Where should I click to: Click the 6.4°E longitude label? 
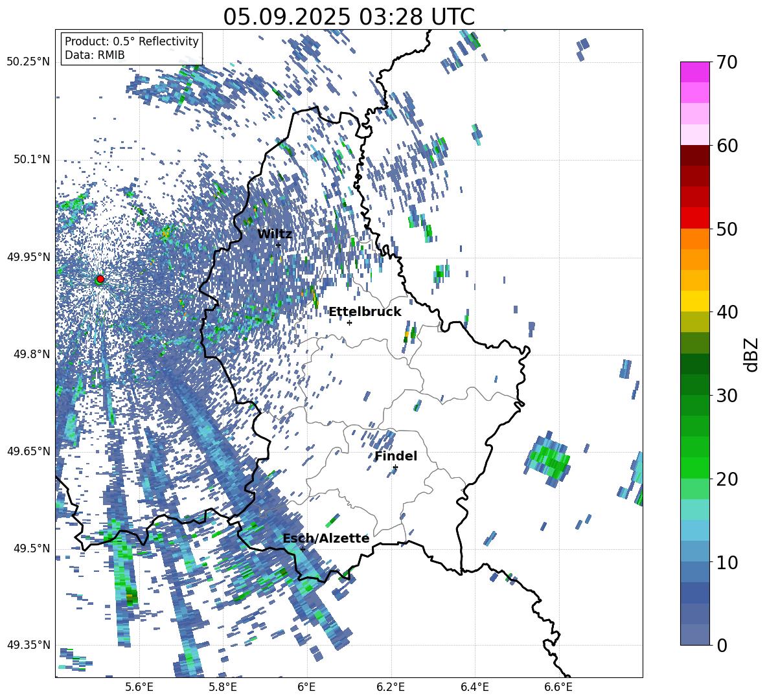coord(474,687)
